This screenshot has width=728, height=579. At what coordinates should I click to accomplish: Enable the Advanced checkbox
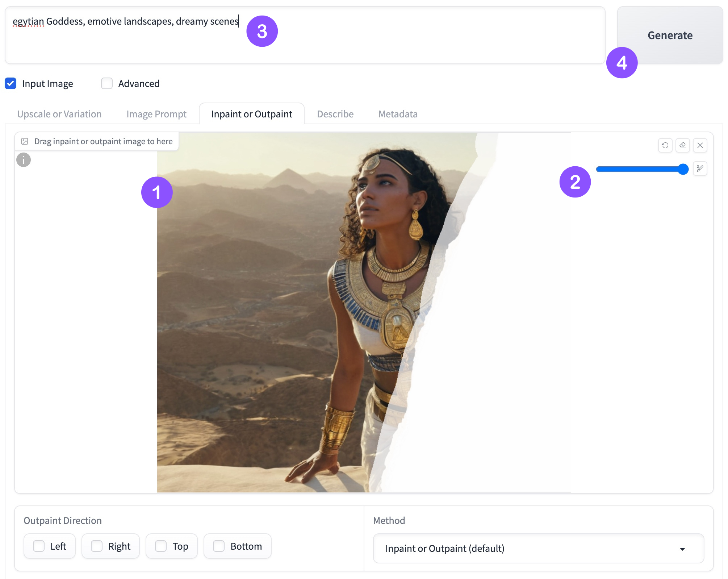pos(107,83)
